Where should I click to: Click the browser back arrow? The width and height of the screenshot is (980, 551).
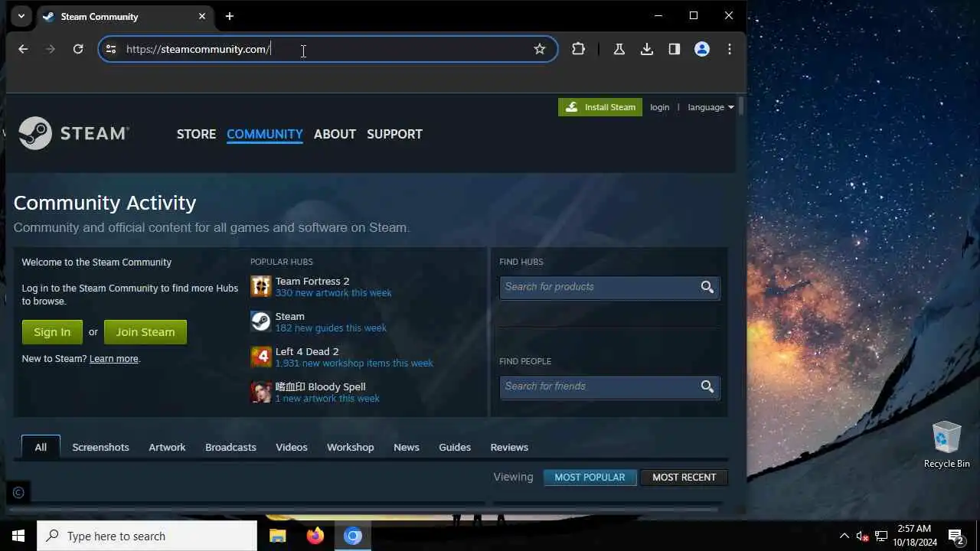tap(23, 49)
